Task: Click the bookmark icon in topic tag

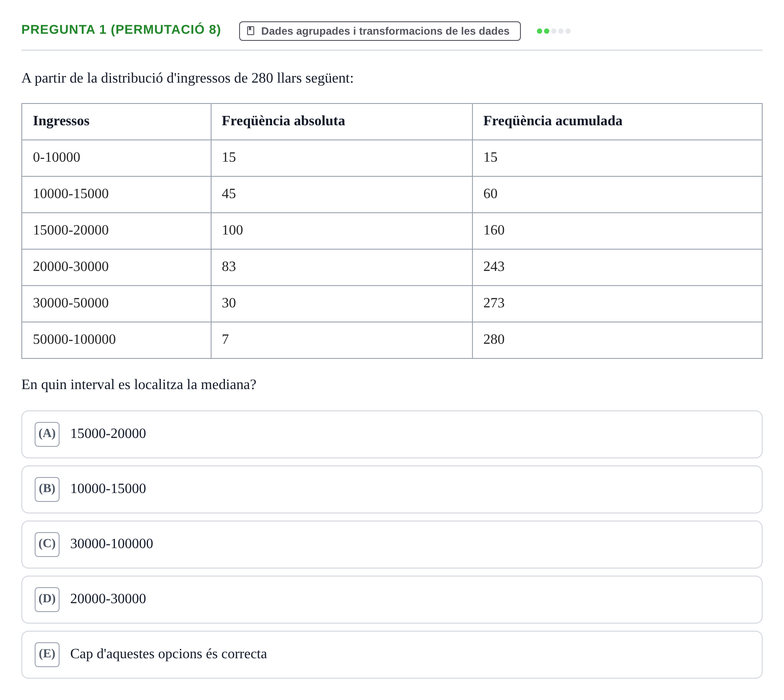Action: (251, 31)
